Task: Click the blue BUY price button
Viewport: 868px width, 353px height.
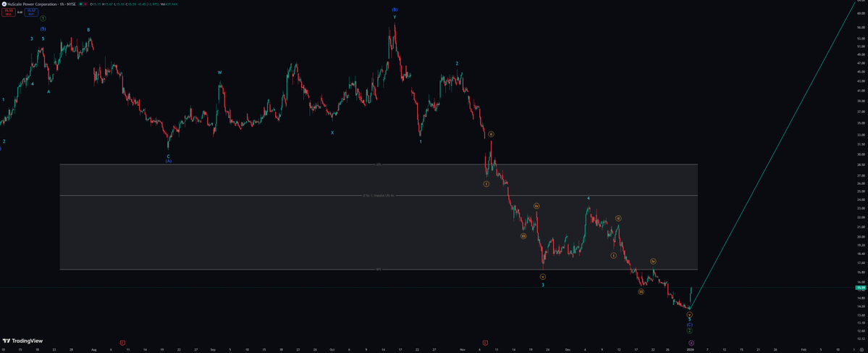Action: 31,12
